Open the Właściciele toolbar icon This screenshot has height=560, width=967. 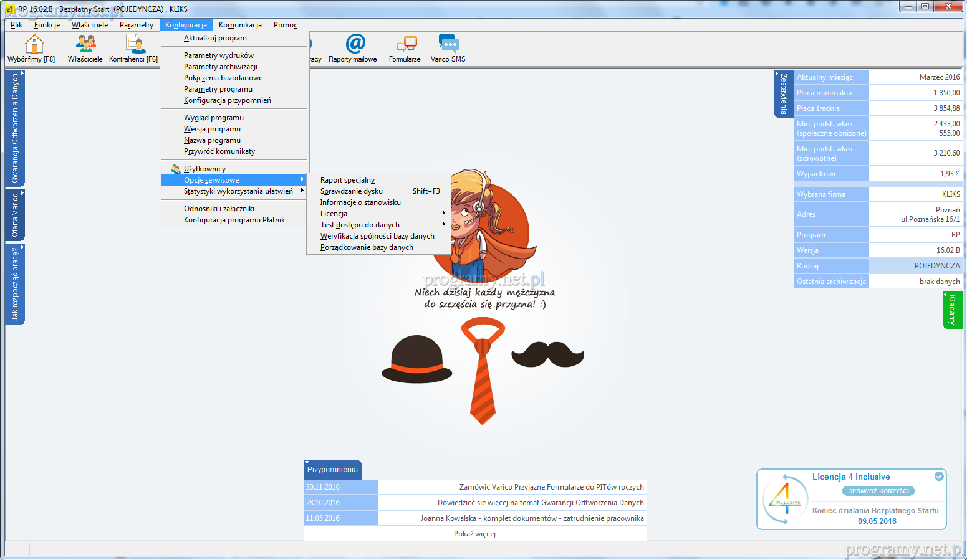tap(85, 44)
